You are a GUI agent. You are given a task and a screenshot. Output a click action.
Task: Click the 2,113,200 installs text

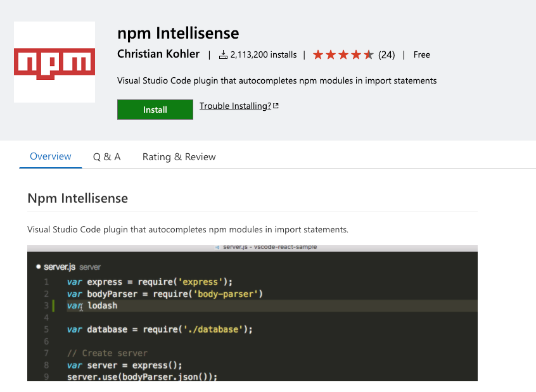click(263, 54)
